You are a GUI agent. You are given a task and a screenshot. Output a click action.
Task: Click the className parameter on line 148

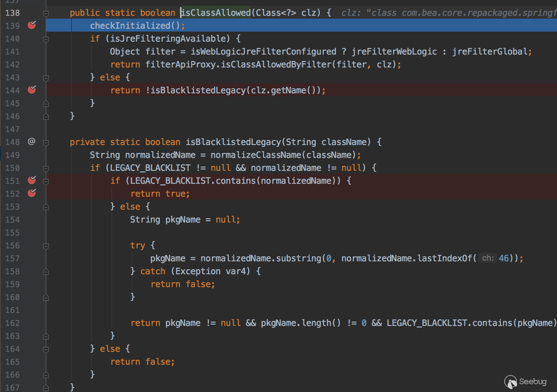[344, 142]
